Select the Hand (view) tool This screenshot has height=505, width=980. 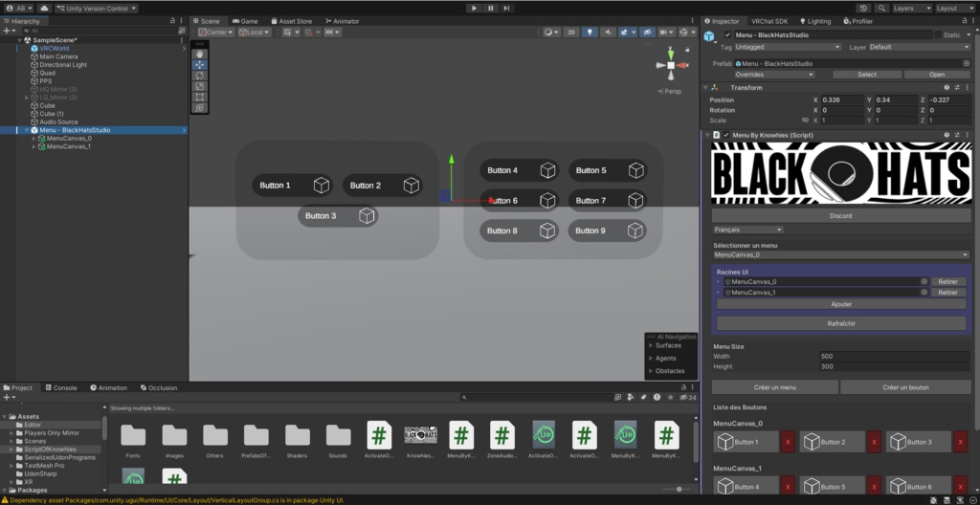coord(199,55)
